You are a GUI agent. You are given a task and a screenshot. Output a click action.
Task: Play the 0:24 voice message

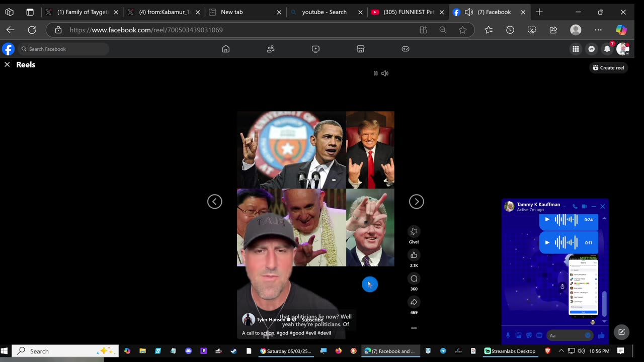(x=547, y=220)
